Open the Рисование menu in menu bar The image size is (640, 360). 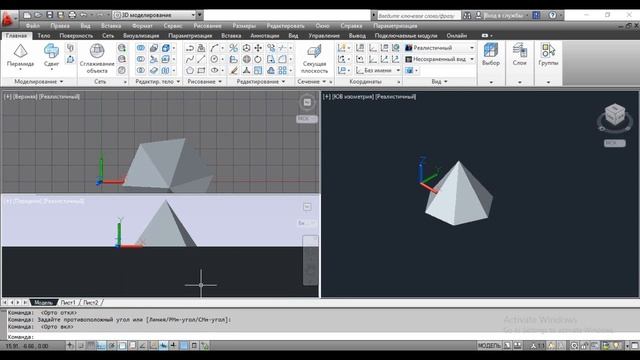[x=207, y=26]
